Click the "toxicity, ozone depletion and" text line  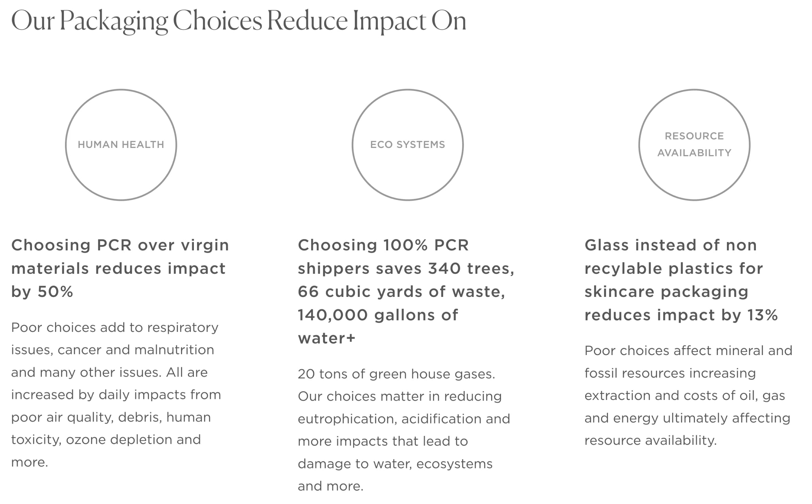pyautogui.click(x=106, y=439)
